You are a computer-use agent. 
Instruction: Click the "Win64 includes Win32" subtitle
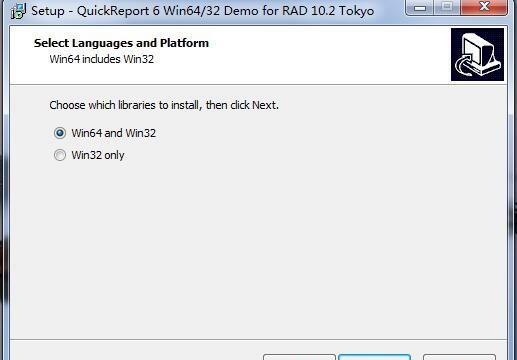coord(102,59)
